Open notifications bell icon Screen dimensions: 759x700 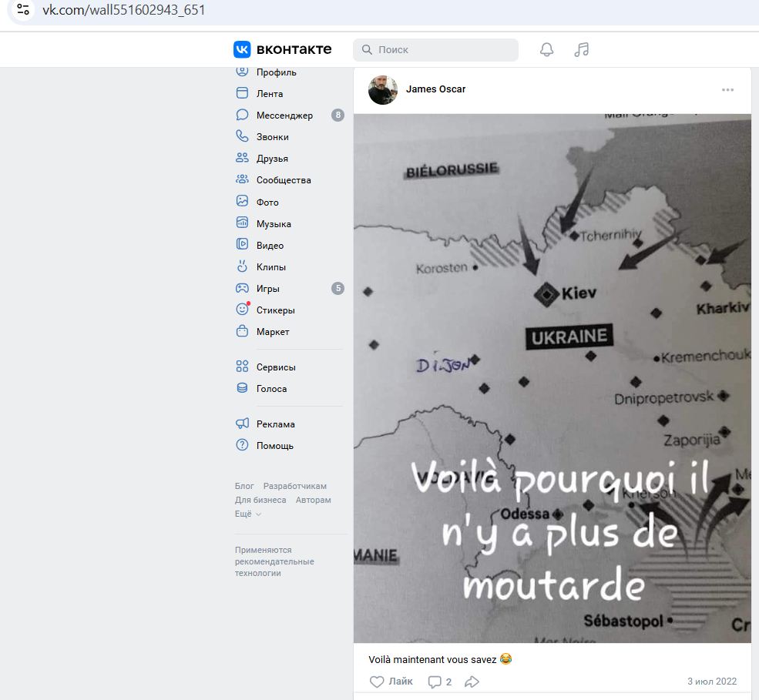point(546,49)
